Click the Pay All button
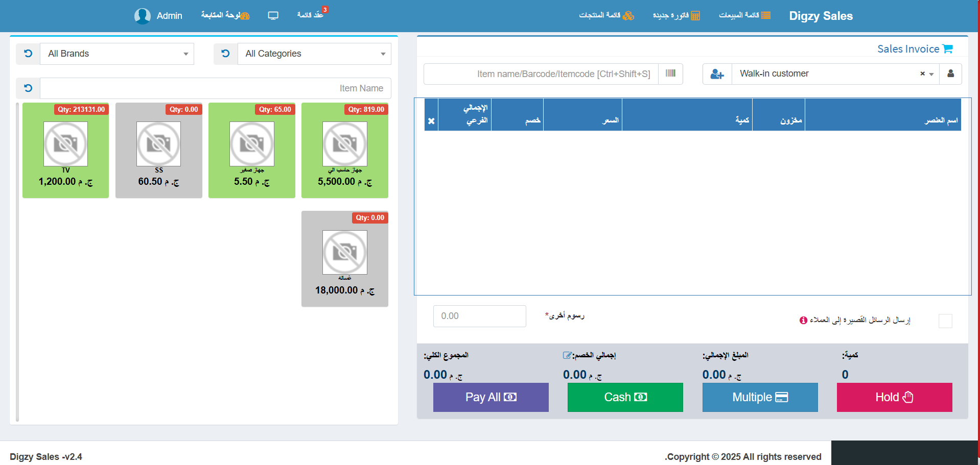Screen dimensions: 980x465 click(x=491, y=397)
